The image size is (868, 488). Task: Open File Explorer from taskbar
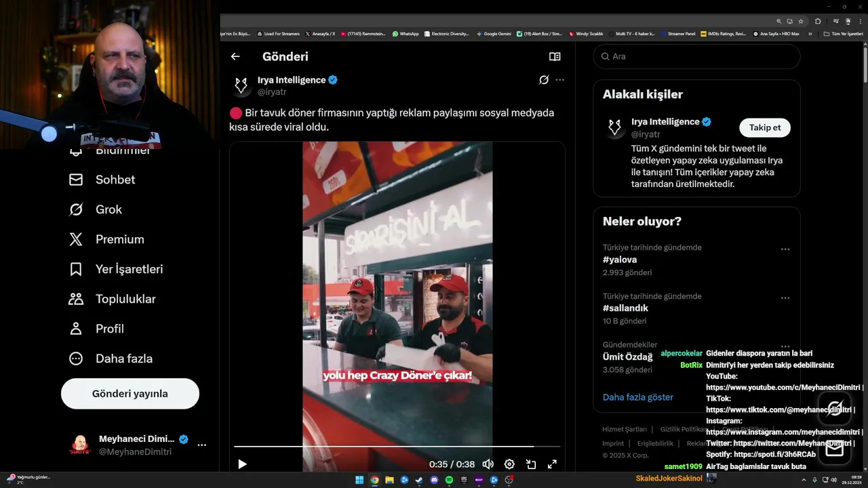click(x=389, y=480)
